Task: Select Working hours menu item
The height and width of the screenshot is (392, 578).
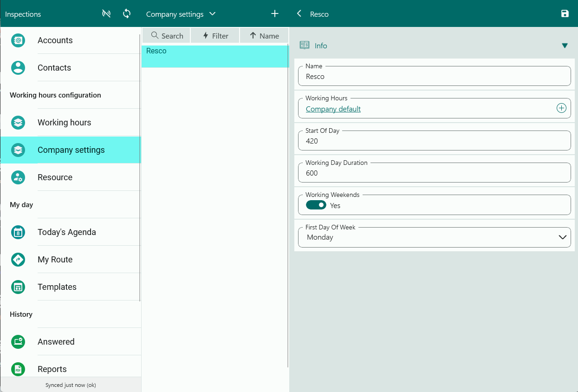Action: coord(64,123)
